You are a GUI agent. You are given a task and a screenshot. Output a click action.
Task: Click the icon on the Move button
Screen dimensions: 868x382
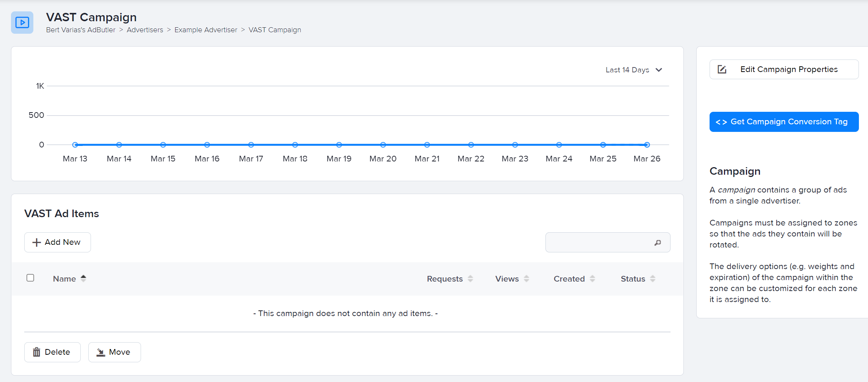(x=100, y=352)
